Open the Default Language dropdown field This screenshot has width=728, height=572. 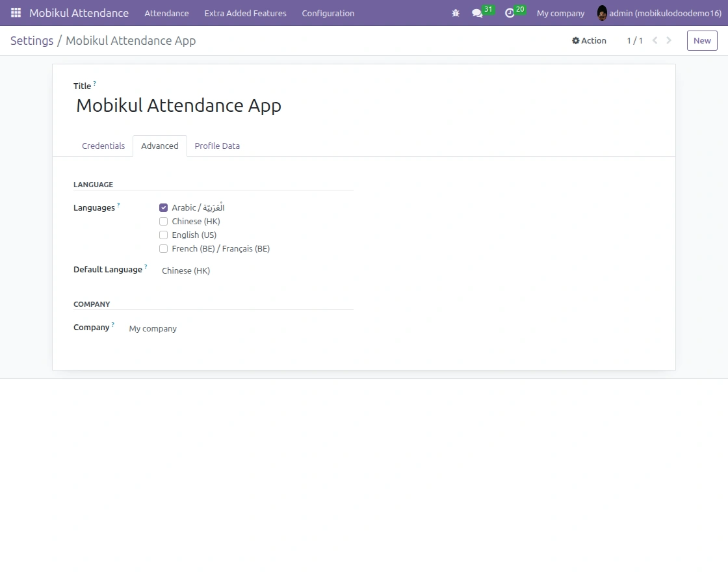(256, 270)
